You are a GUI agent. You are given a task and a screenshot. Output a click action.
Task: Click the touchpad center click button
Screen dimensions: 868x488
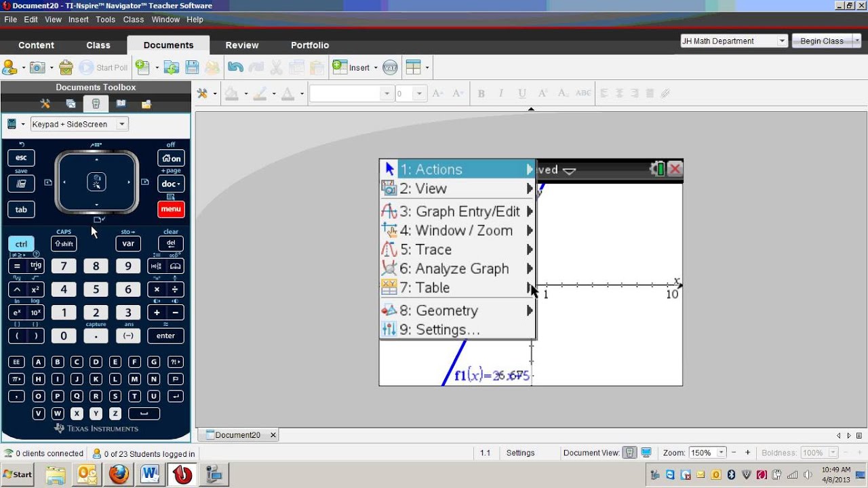96,182
